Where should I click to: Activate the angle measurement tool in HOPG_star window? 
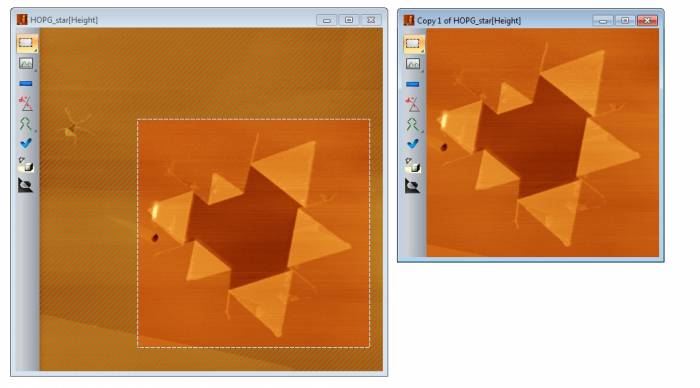pos(26,104)
